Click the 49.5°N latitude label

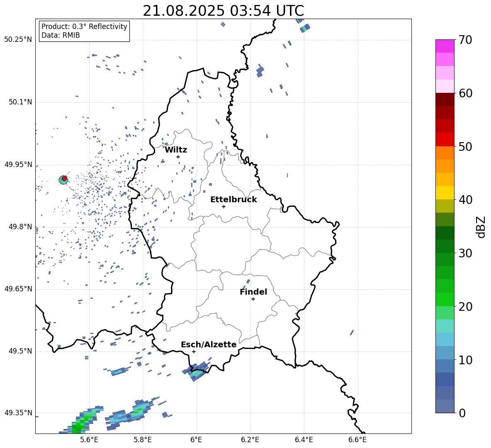tap(20, 351)
